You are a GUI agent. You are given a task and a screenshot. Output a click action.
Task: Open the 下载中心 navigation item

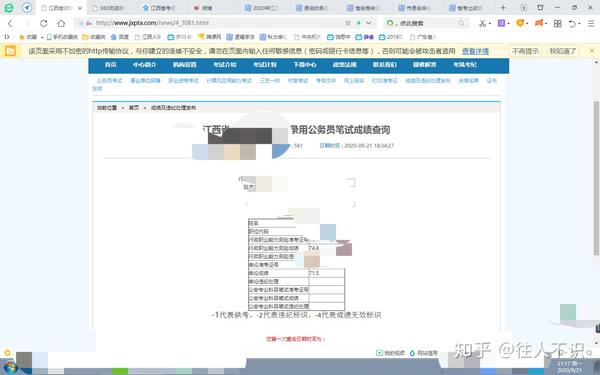coord(305,65)
